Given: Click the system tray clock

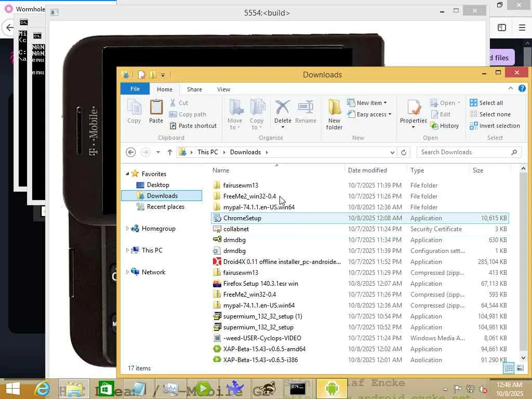Looking at the screenshot, I should tap(509, 389).
